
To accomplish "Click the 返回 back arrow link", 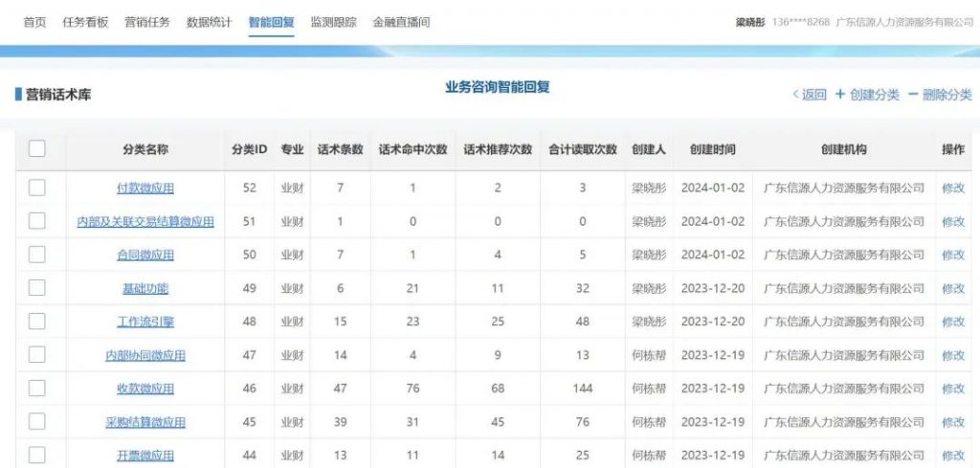I will (809, 95).
